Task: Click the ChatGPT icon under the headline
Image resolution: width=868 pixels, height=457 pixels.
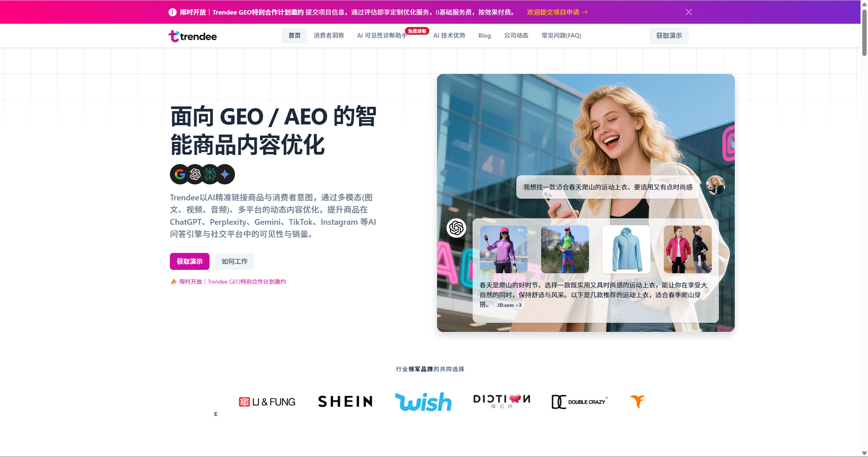Action: pyautogui.click(x=195, y=174)
